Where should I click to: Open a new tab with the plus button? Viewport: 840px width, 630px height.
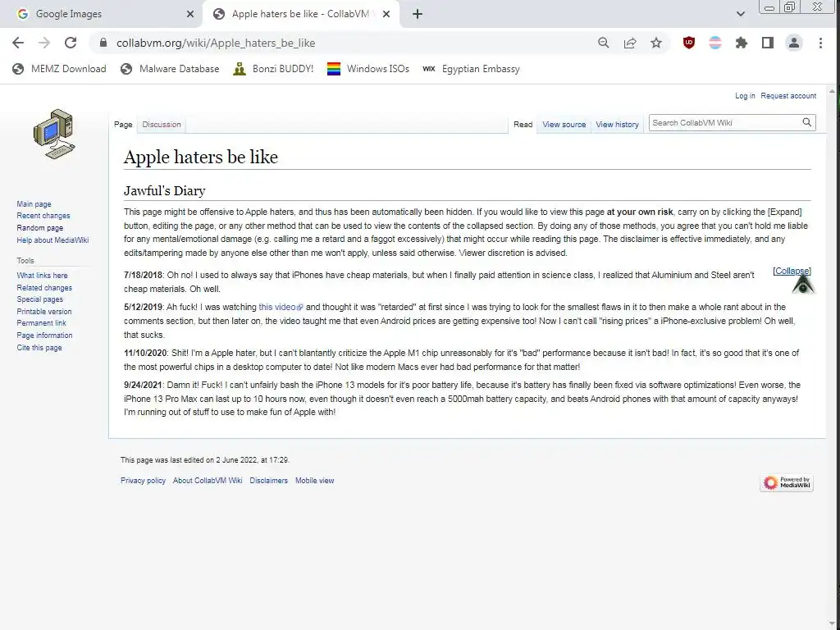point(418,15)
